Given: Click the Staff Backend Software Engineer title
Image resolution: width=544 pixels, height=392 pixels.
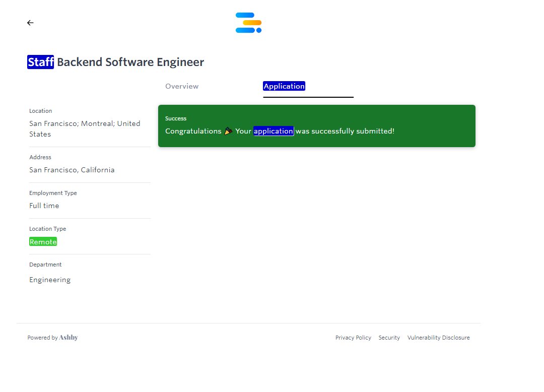Looking at the screenshot, I should (x=130, y=62).
